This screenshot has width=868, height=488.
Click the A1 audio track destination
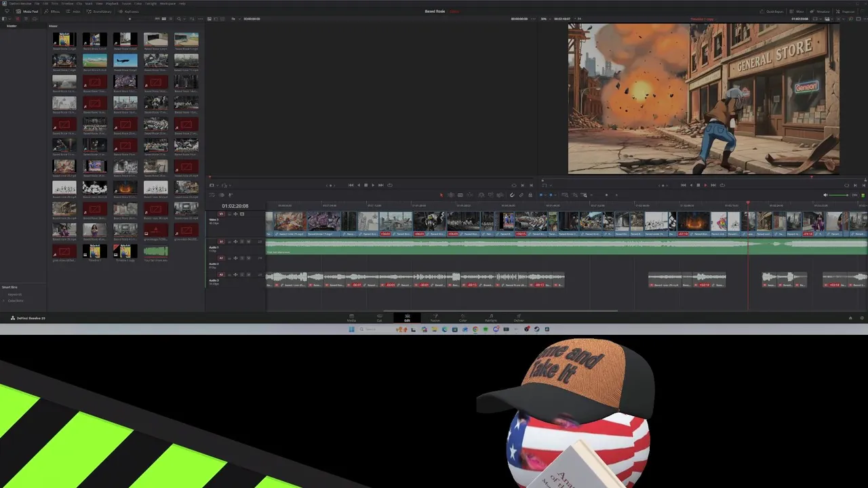(x=221, y=242)
